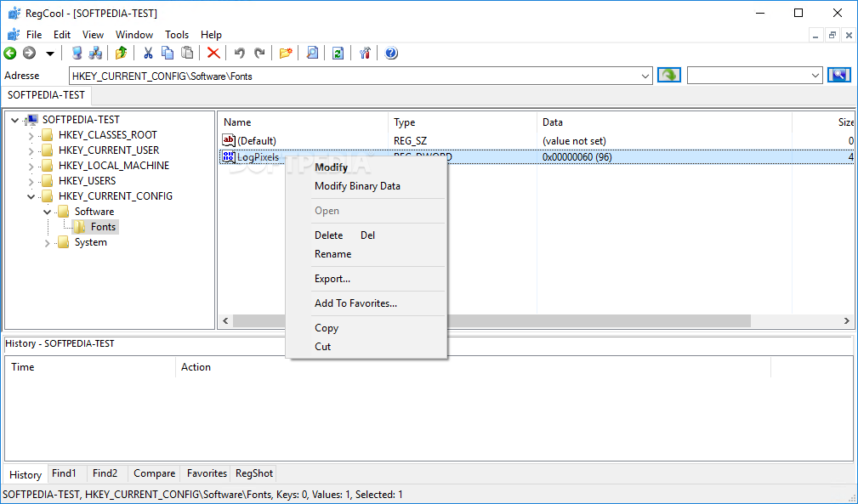Click horizontal scrollbar right arrow
Screen dimensions: 858x504
(x=846, y=321)
